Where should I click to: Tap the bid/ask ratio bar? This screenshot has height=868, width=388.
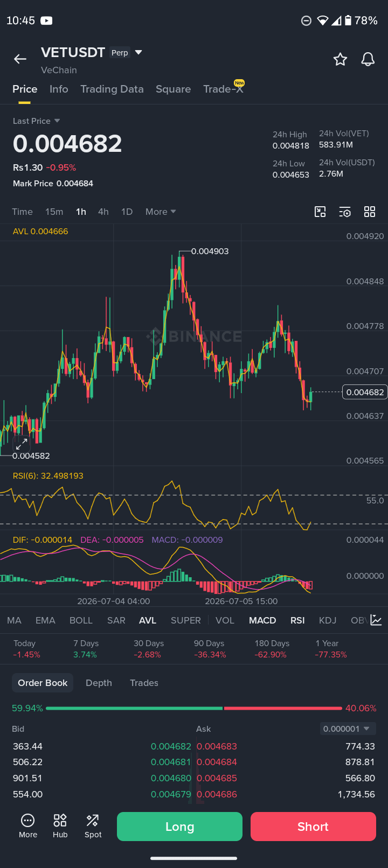click(194, 708)
